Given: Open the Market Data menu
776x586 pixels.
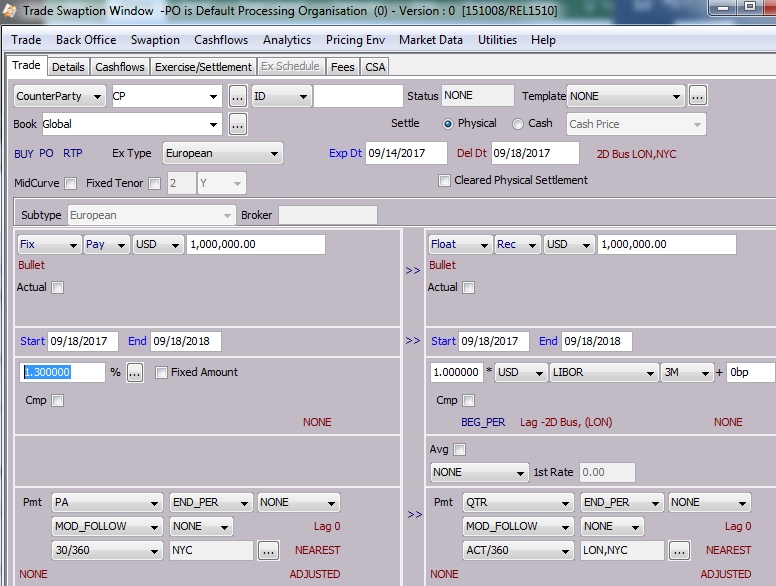Looking at the screenshot, I should pos(431,40).
